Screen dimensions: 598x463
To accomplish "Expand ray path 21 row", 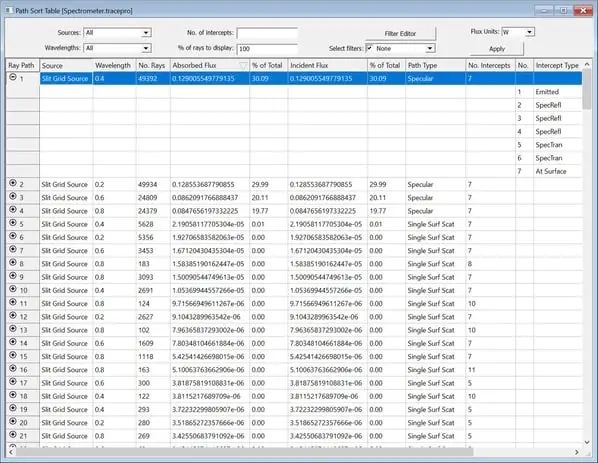I will click(x=13, y=434).
